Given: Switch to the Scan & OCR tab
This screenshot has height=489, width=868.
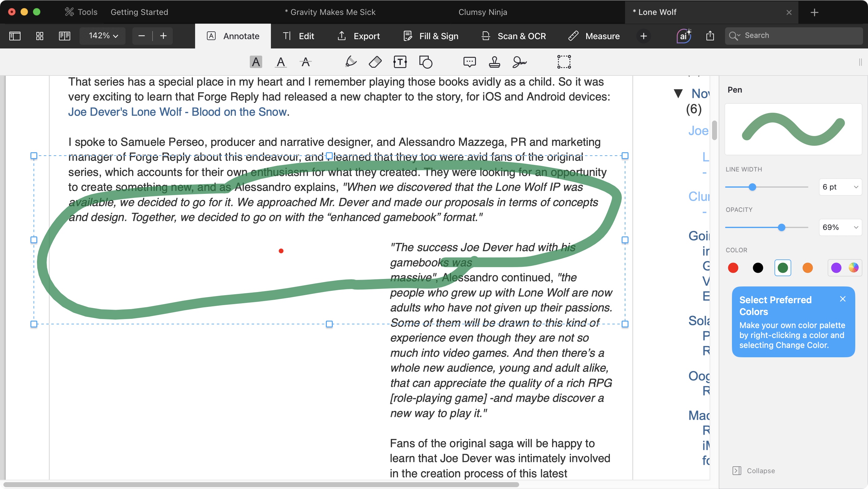Looking at the screenshot, I should (x=514, y=36).
